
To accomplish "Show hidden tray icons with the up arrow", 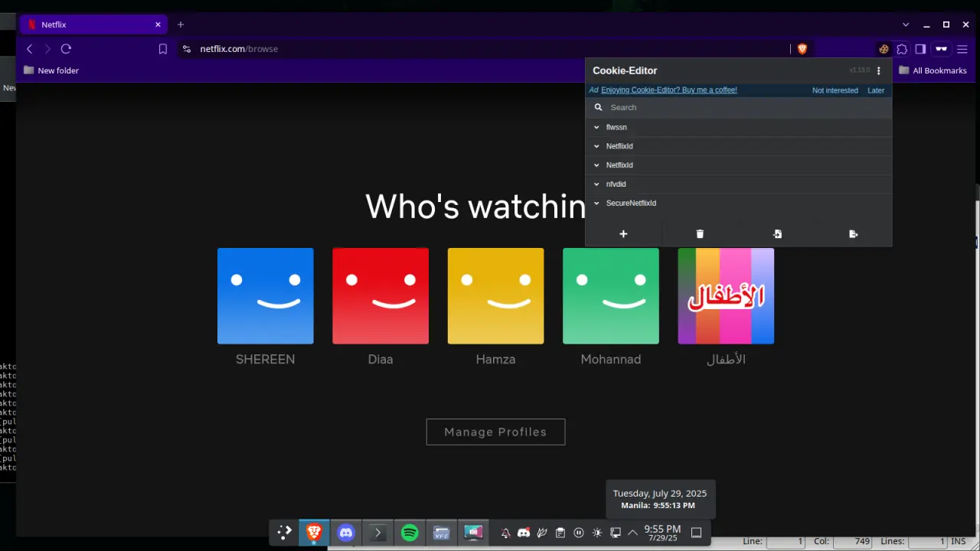I will (632, 533).
